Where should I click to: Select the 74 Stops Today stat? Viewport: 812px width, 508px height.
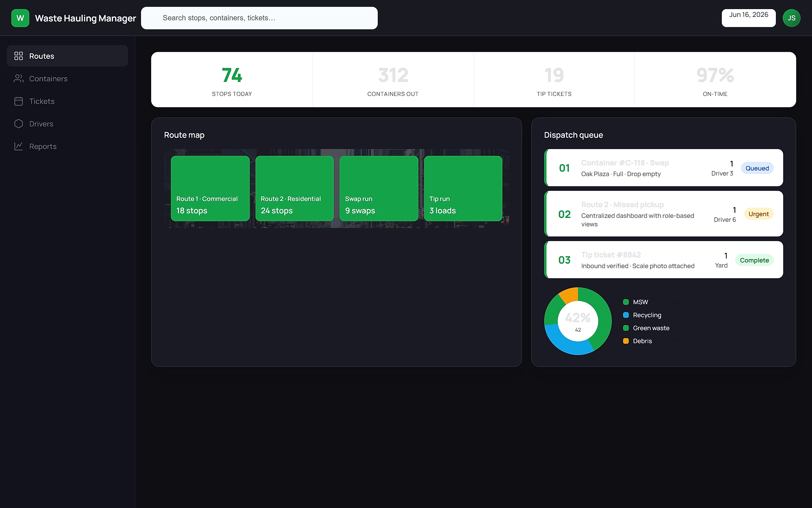click(x=232, y=80)
